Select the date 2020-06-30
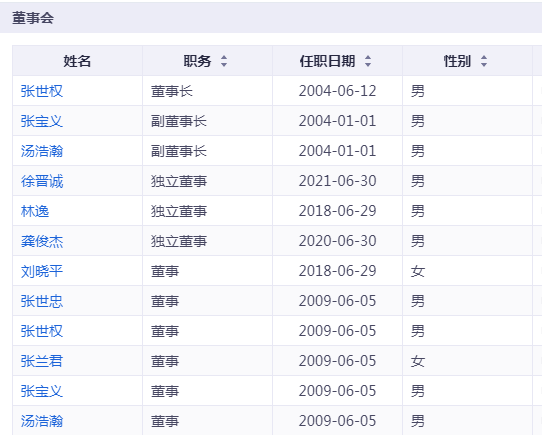Screen dimensions: 542x435 tap(337, 241)
